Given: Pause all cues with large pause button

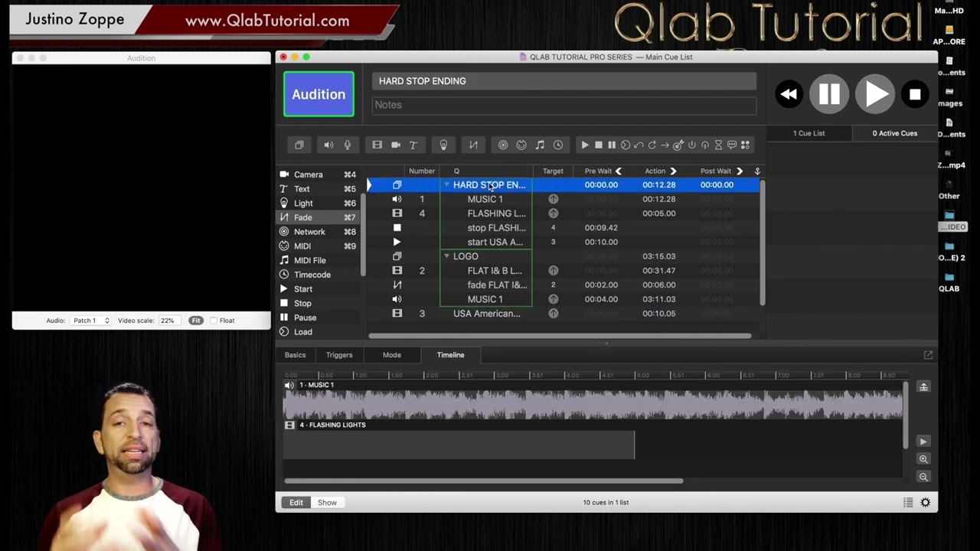Looking at the screenshot, I should (x=829, y=94).
